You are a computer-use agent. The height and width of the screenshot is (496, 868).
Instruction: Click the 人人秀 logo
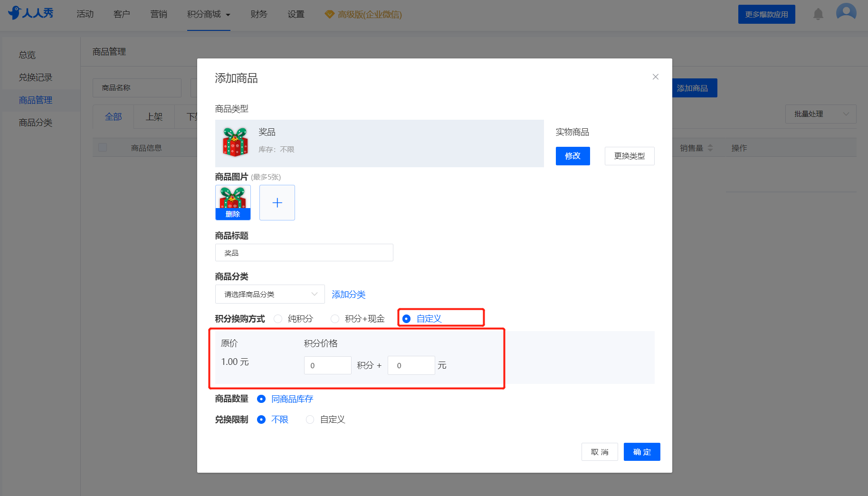click(31, 13)
